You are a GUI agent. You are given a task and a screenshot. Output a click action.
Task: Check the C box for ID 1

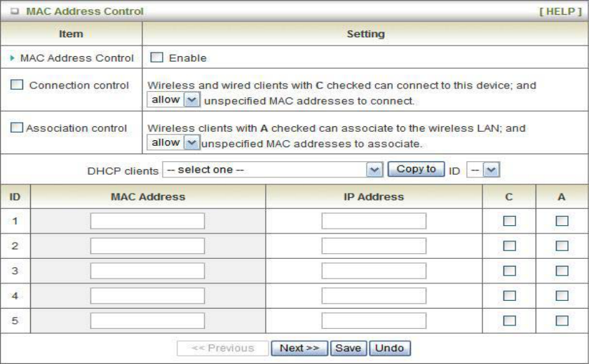click(x=510, y=221)
